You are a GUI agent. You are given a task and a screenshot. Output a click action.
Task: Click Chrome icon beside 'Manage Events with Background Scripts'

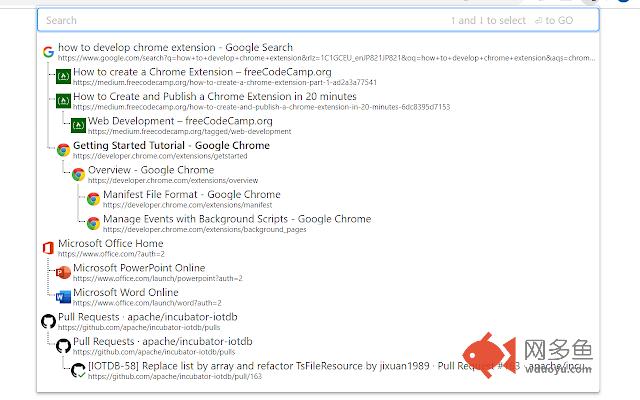(93, 223)
